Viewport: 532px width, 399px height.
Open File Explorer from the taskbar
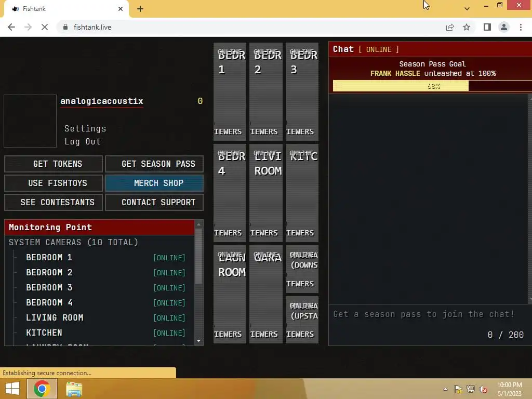74,389
